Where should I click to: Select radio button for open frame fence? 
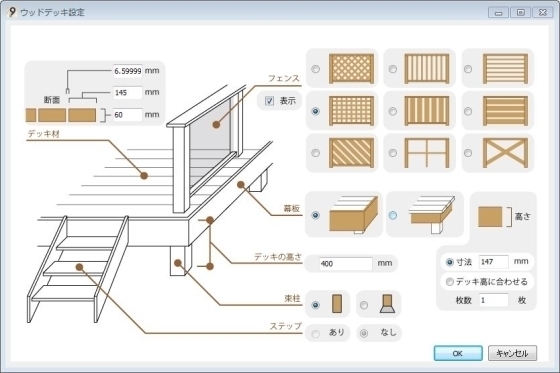pyautogui.click(x=393, y=153)
